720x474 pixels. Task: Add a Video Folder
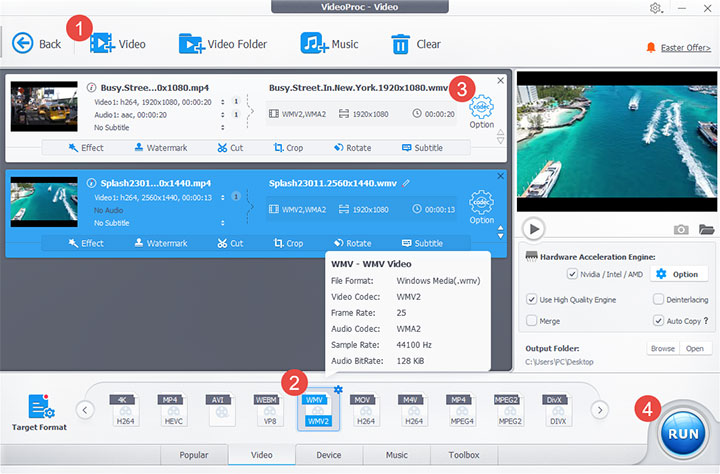click(223, 44)
